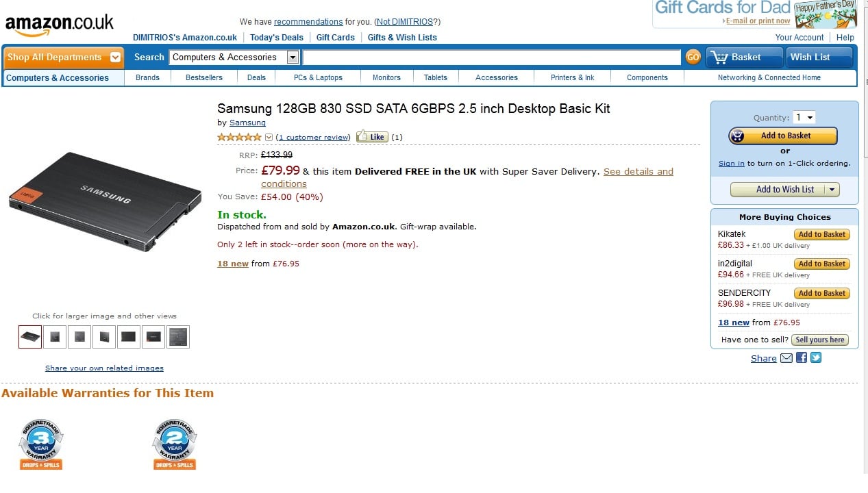Image resolution: width=868 pixels, height=493 pixels.
Task: Go to the Monitors category tab
Action: [x=386, y=77]
